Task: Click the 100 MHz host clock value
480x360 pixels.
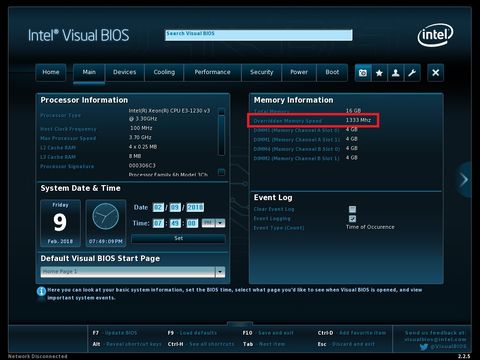Action: point(141,128)
